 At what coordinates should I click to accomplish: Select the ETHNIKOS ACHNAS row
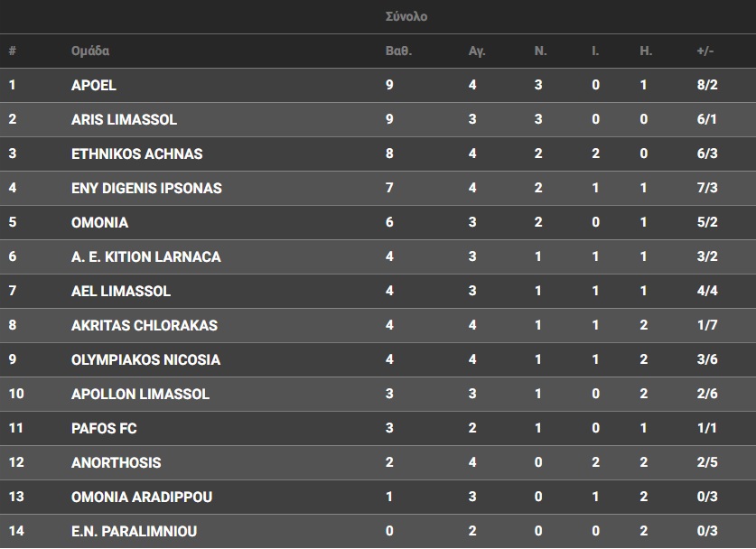tap(136, 154)
